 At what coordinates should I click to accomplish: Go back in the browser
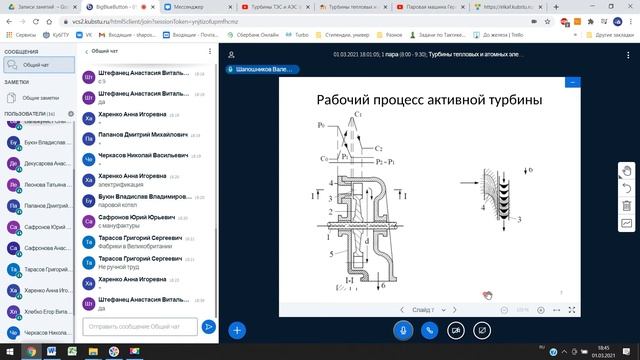tap(9, 22)
